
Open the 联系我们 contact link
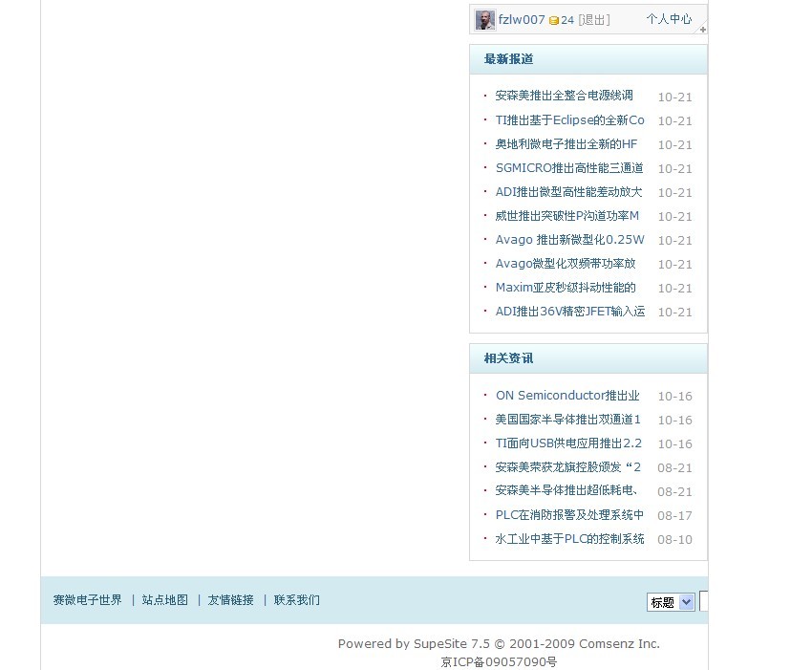click(x=295, y=599)
